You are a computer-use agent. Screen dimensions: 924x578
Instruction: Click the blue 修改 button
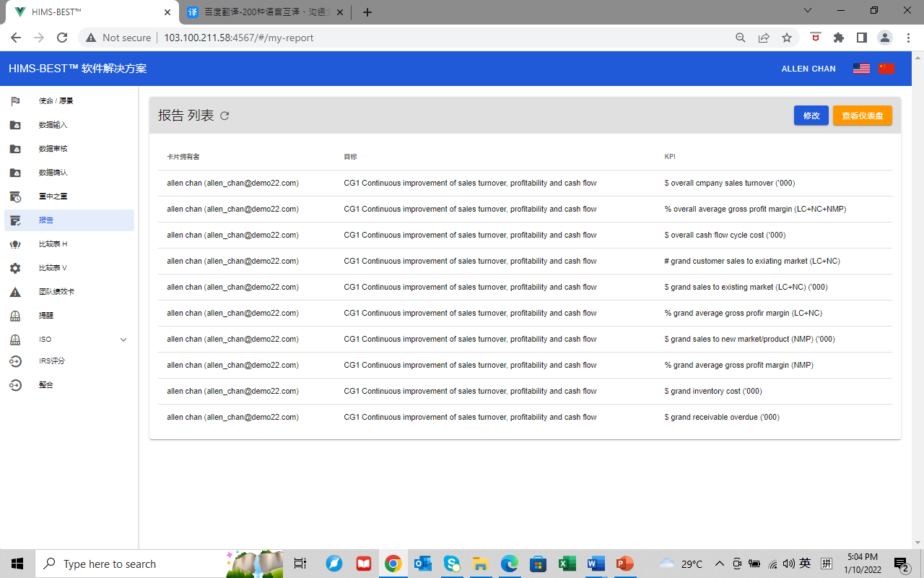[811, 116]
